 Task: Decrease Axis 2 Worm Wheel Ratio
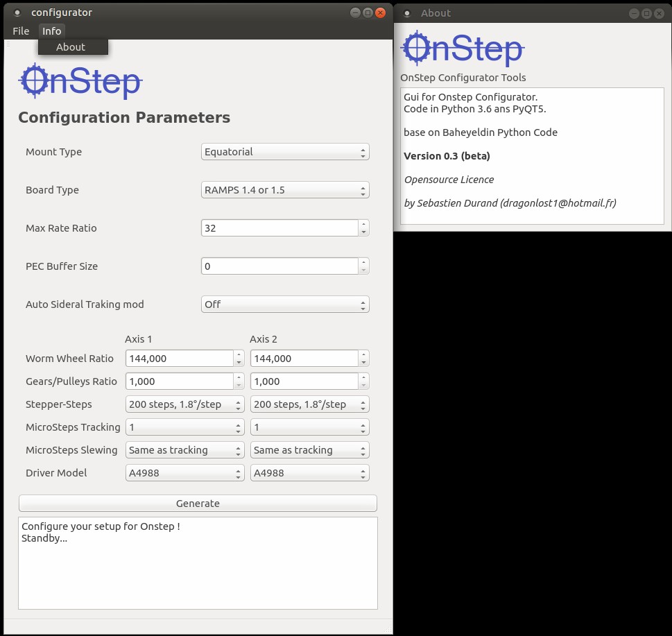pos(363,363)
